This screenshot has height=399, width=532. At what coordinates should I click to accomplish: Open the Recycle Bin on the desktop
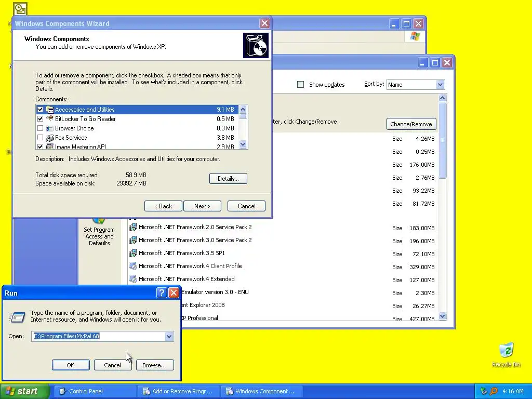click(506, 355)
